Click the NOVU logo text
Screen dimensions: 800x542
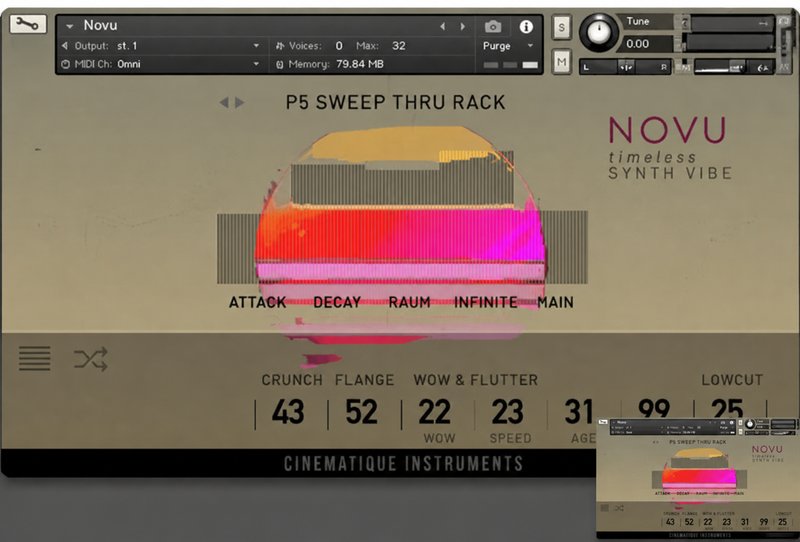click(667, 130)
